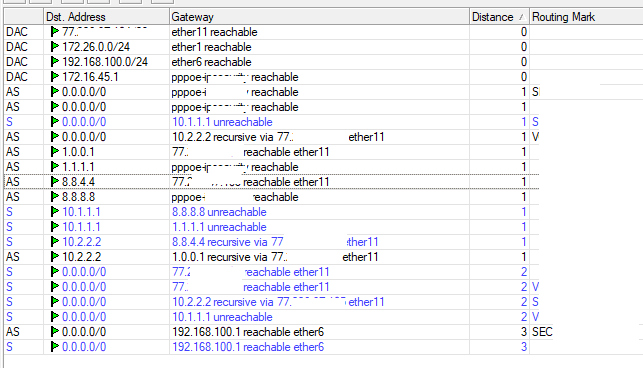643x368 pixels.
Task: Click the AS flag of the 1.1.1.1 route
Action: pos(13,167)
